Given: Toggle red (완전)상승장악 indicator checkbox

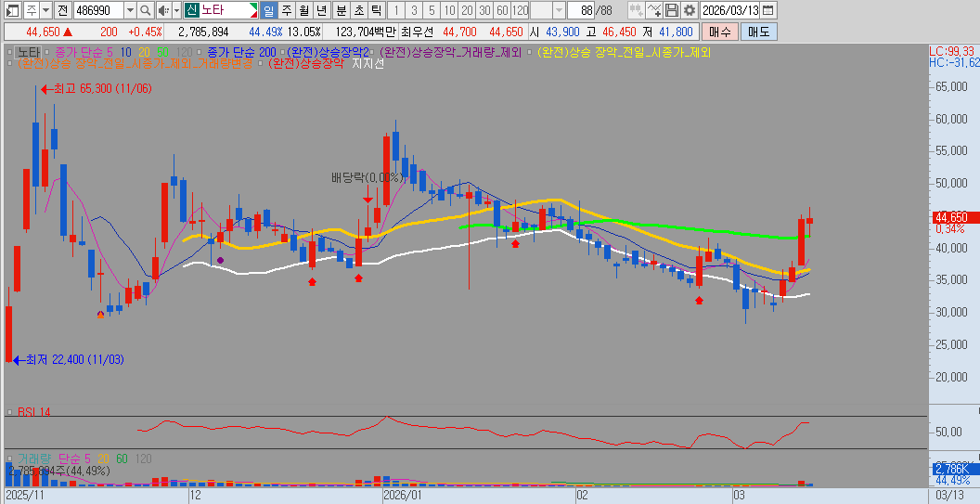Looking at the screenshot, I should (x=261, y=63).
